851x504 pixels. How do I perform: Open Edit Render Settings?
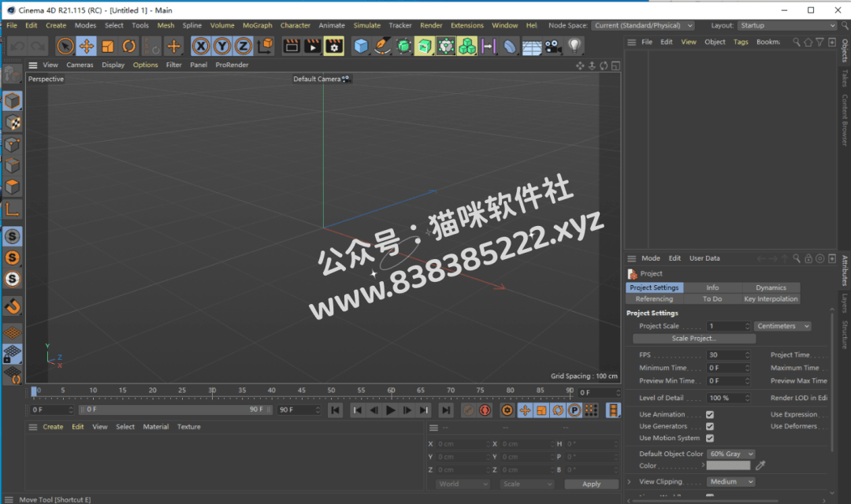[x=334, y=46]
